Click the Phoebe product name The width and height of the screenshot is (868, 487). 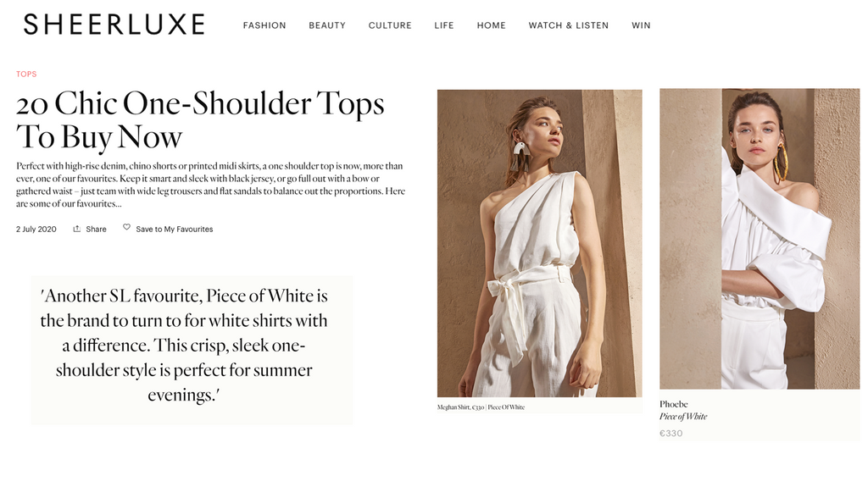(674, 404)
